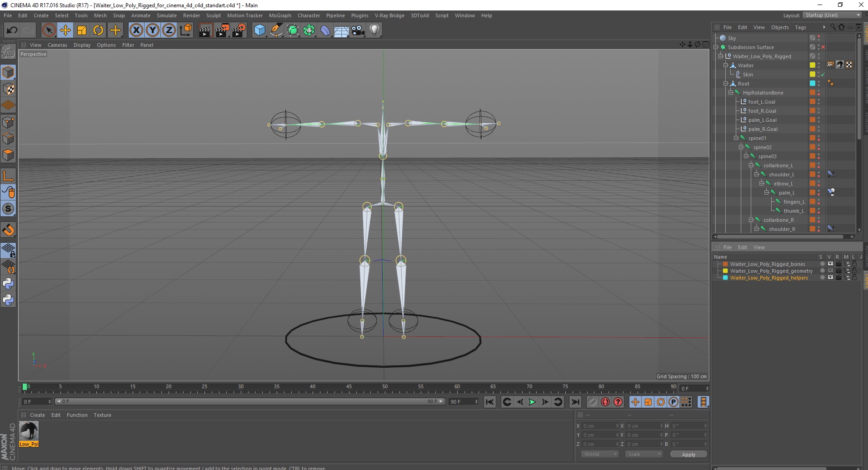Toggle visibility of Waiter_Low_Poly_Rigged_helpers layer
The height and width of the screenshot is (470, 868).
coord(830,278)
